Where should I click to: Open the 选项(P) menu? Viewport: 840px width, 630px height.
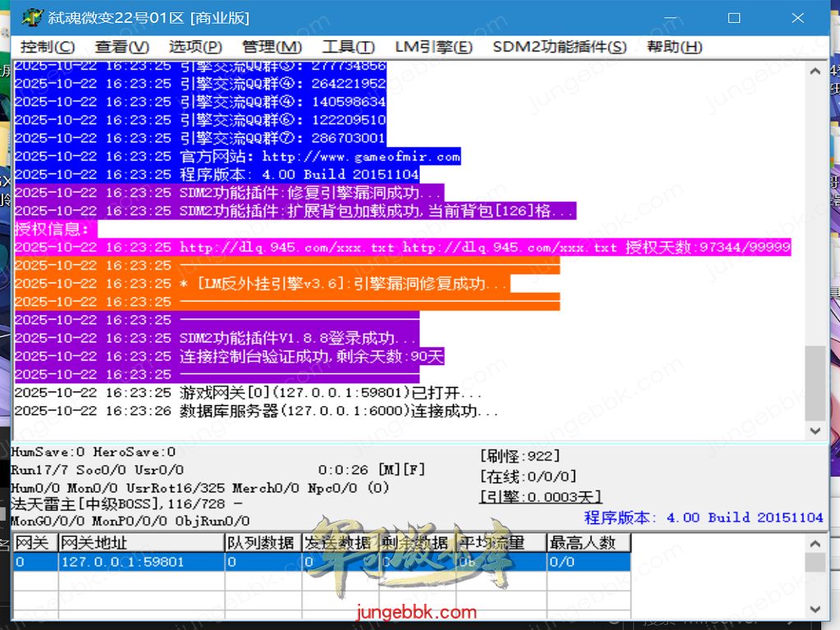point(195,48)
